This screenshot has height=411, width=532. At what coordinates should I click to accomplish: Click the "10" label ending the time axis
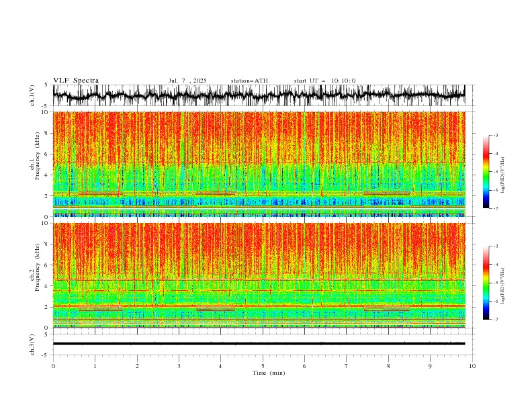[472, 366]
